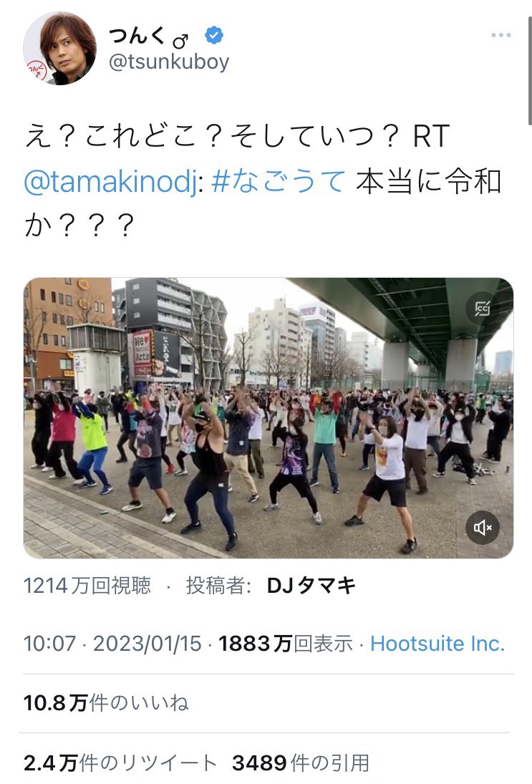This screenshot has height=784, width=532.
Task: Open the つんく♂ display name
Action: click(x=148, y=36)
